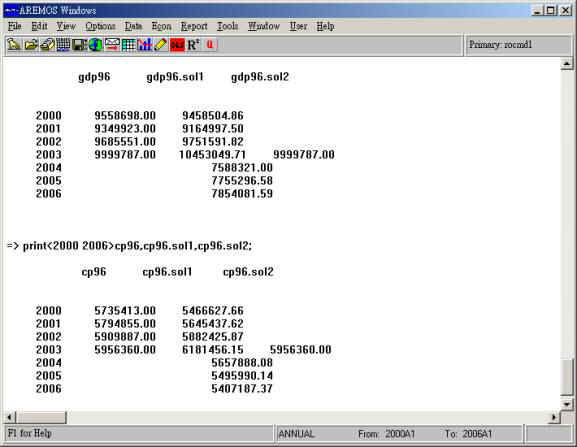Open the Data menu

[133, 26]
